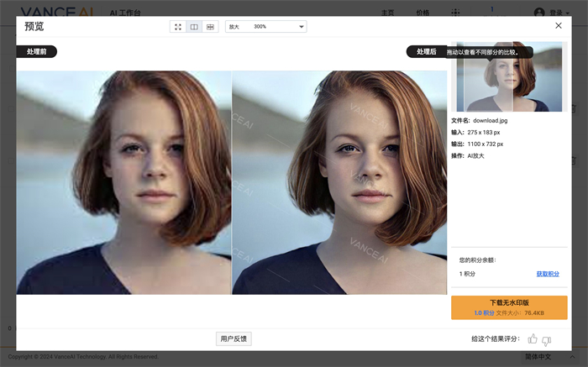
Task: Click the original image on the left
Action: coord(123,182)
